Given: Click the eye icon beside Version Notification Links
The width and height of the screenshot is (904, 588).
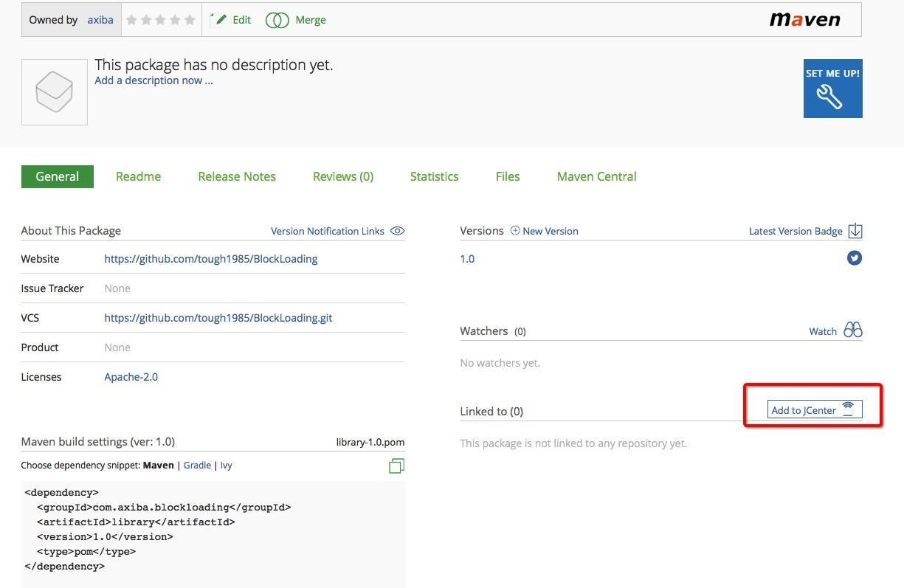Looking at the screenshot, I should 397,231.
